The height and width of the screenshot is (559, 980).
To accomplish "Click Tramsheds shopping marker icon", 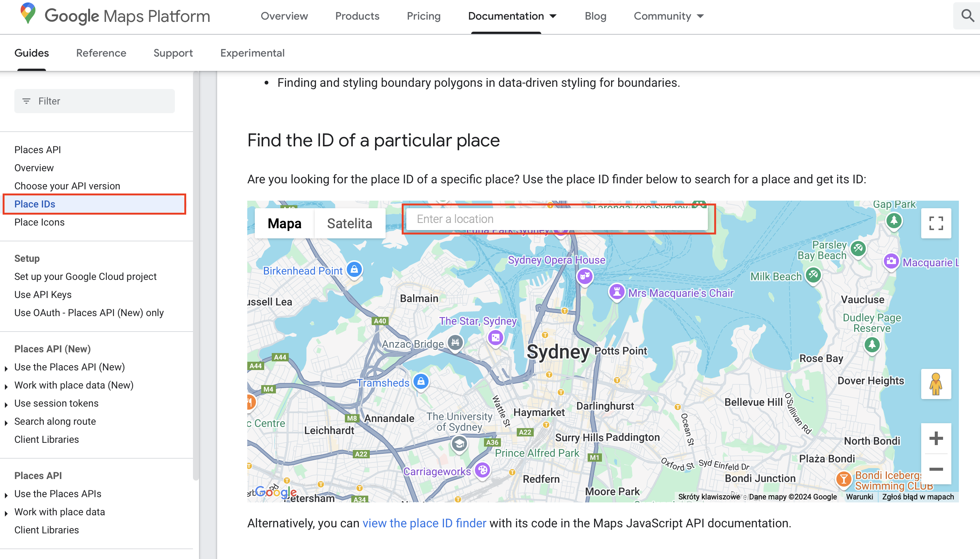I will (x=421, y=382).
